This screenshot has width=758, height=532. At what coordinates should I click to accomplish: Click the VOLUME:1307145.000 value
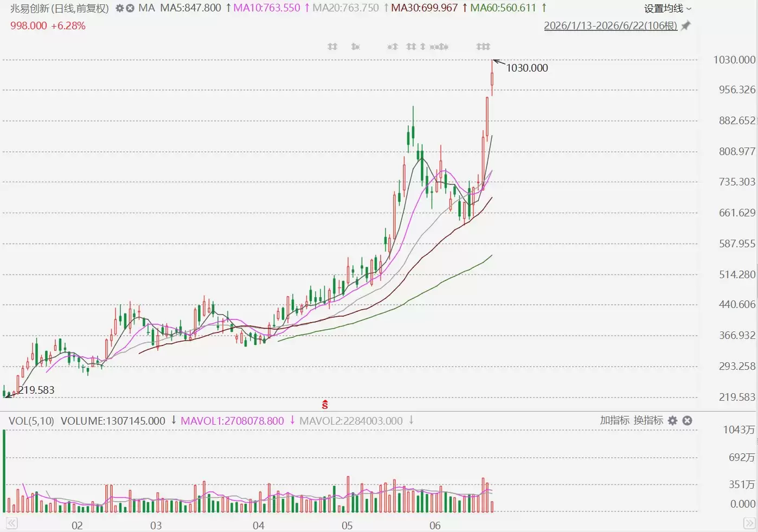point(113,421)
